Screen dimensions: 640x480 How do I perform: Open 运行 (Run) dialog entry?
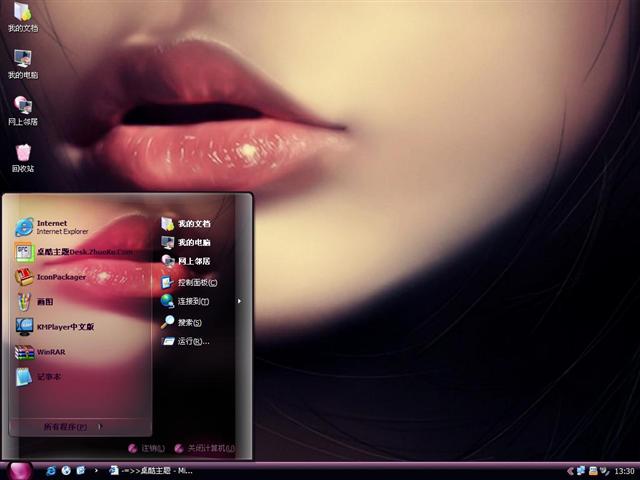(x=192, y=341)
